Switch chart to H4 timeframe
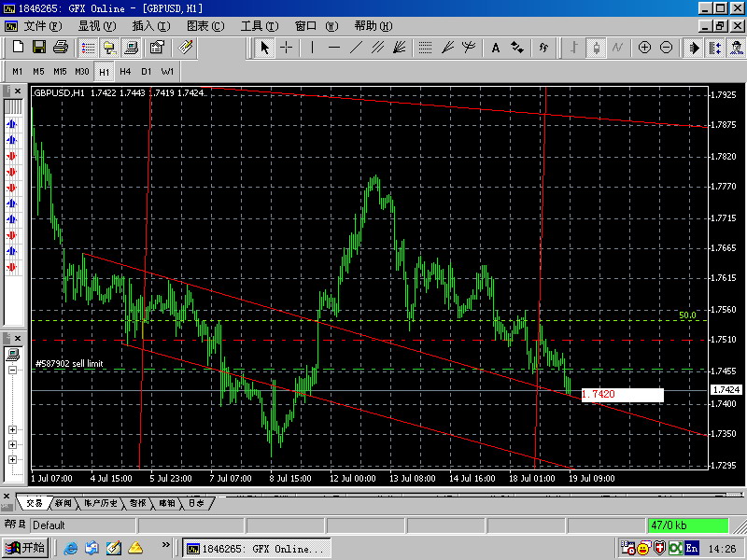The height and width of the screenshot is (560, 747). (125, 71)
